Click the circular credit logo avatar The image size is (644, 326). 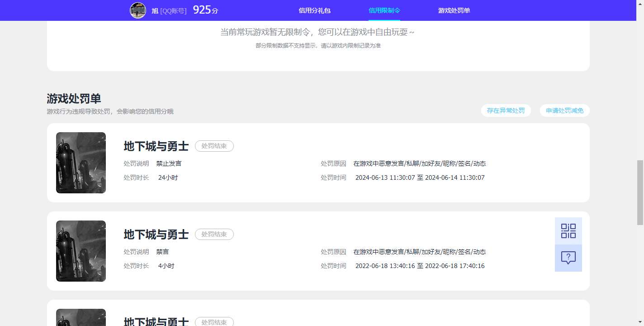coord(138,10)
